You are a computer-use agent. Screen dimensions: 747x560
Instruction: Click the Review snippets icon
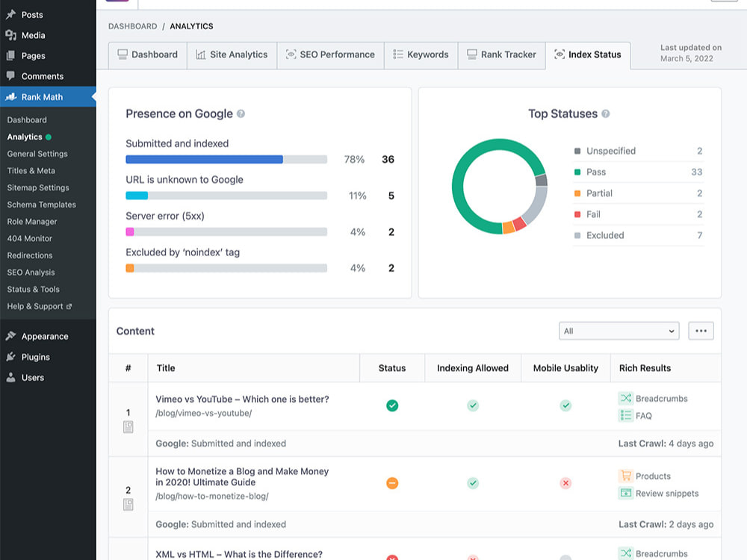[x=625, y=493]
